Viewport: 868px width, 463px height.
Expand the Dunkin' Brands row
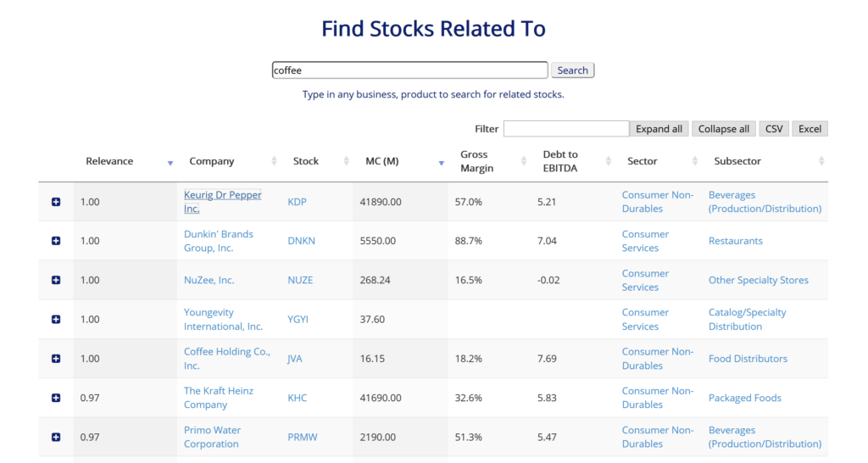[x=56, y=241]
